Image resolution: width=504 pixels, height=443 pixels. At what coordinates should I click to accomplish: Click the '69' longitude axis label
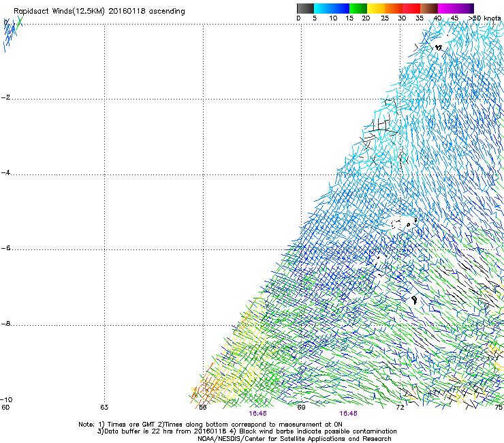(x=301, y=408)
